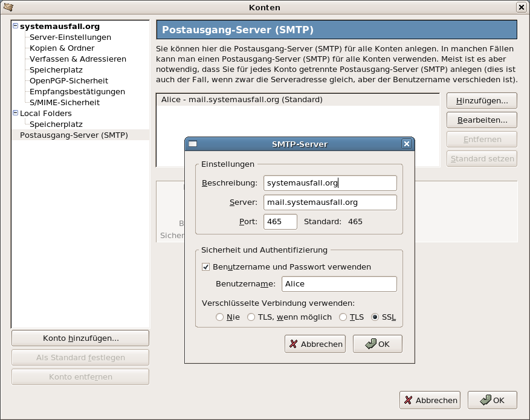This screenshot has width=530, height=420.
Task: Click Konto hinzufügen... button
Action: [80, 338]
